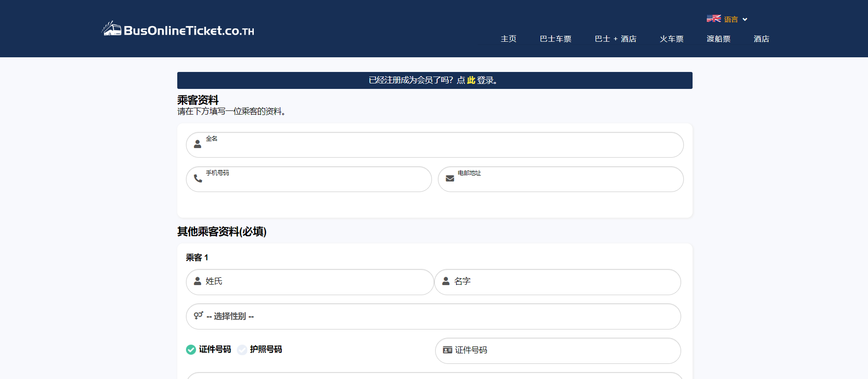
Task: Open the 酒店 menu item
Action: [x=761, y=39]
